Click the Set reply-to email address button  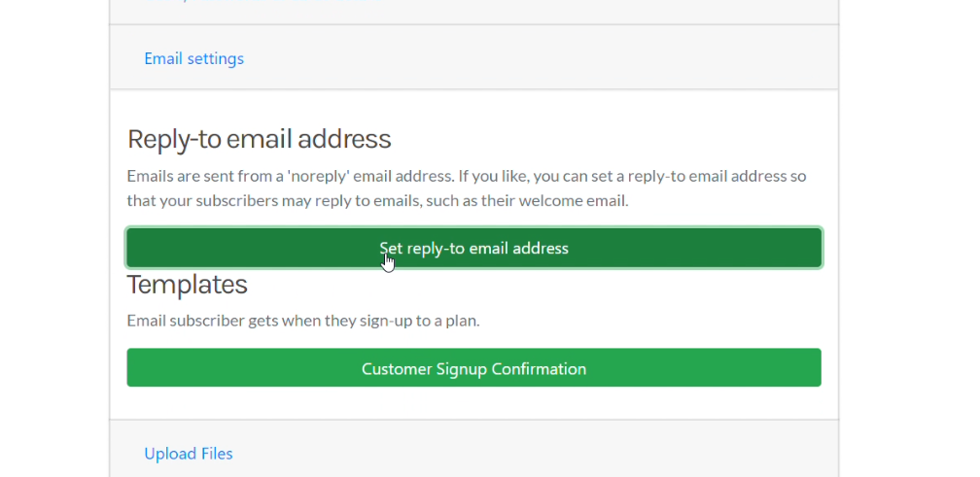coord(473,248)
